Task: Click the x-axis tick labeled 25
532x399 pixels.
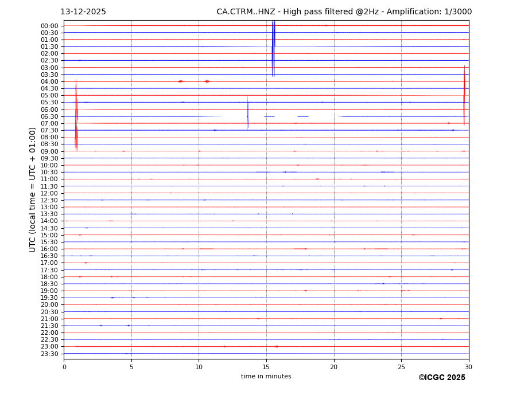Action: (x=401, y=367)
